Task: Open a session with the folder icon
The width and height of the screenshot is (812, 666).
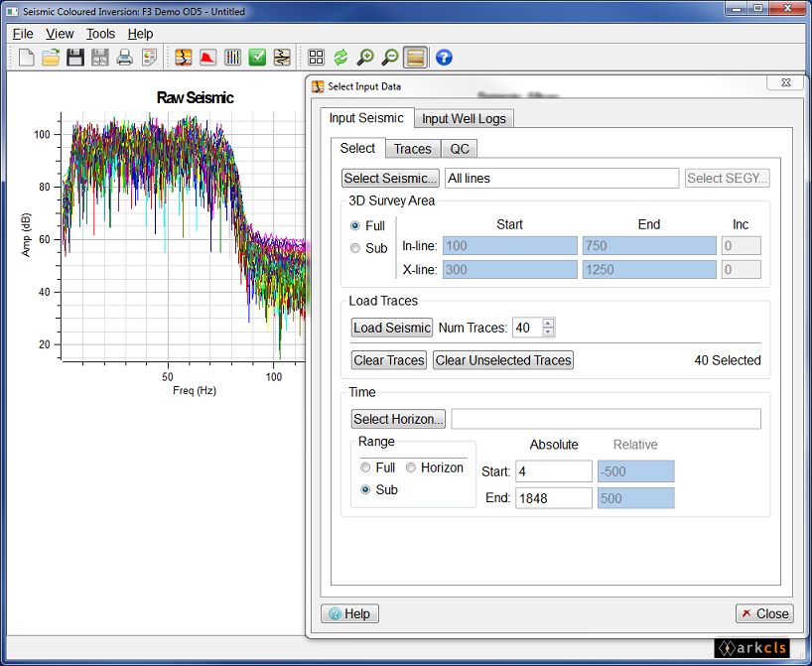Action: 51,58
